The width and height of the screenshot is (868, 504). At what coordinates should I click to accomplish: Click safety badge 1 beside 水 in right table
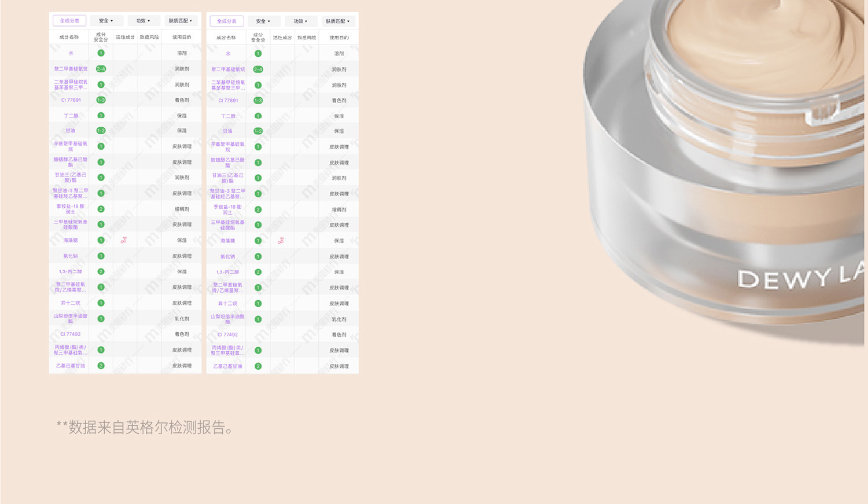[258, 53]
